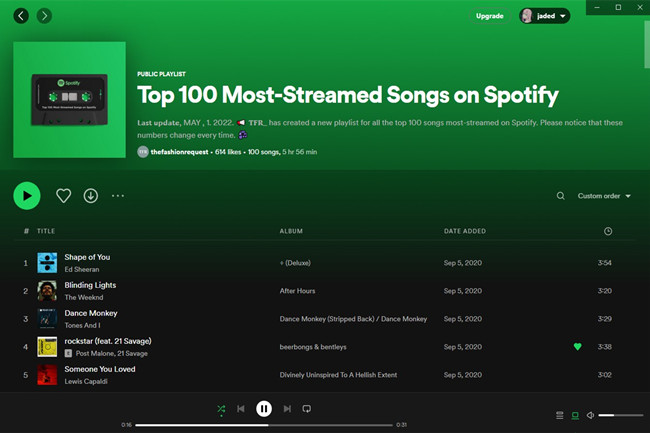Toggle repeat mode
The image size is (650, 433).
point(307,409)
